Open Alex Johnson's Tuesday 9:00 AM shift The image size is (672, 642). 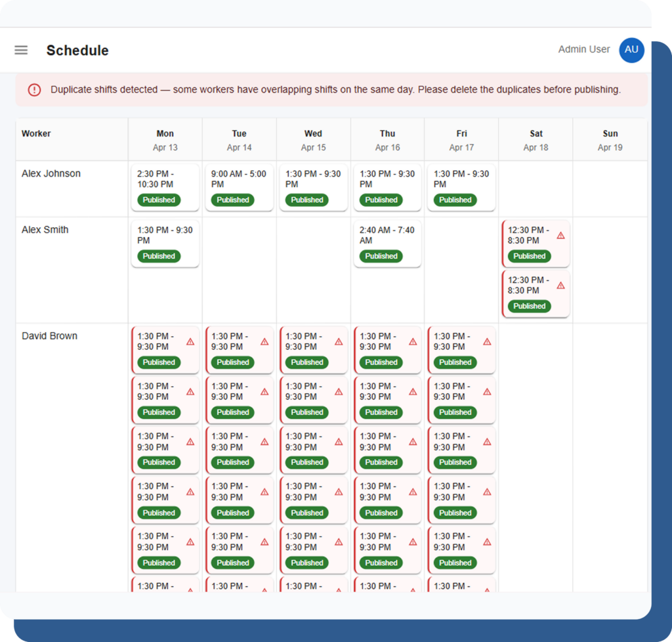(x=239, y=179)
